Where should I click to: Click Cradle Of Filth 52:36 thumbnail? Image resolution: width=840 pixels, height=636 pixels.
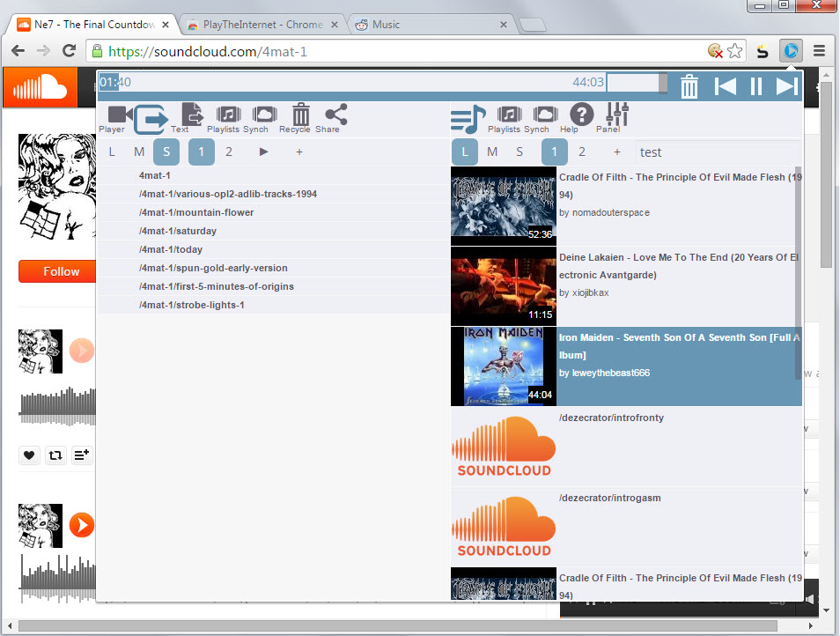coord(504,206)
